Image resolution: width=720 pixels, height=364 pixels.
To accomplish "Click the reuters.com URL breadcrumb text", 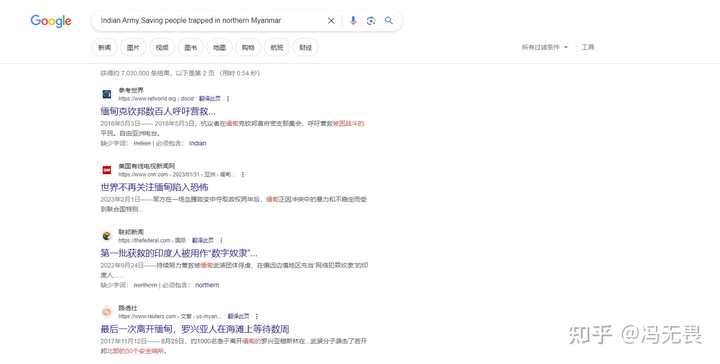I will pyautogui.click(x=170, y=316).
